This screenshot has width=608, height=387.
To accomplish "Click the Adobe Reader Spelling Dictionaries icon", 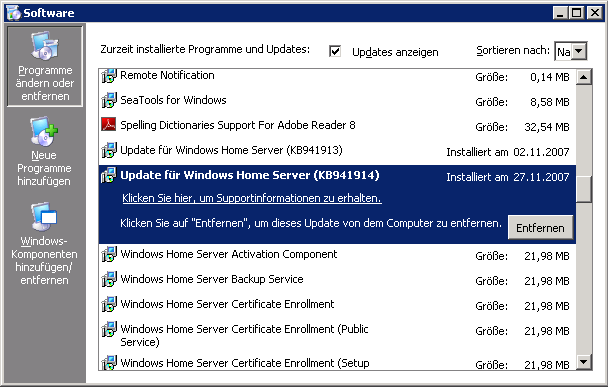I will click(x=109, y=124).
